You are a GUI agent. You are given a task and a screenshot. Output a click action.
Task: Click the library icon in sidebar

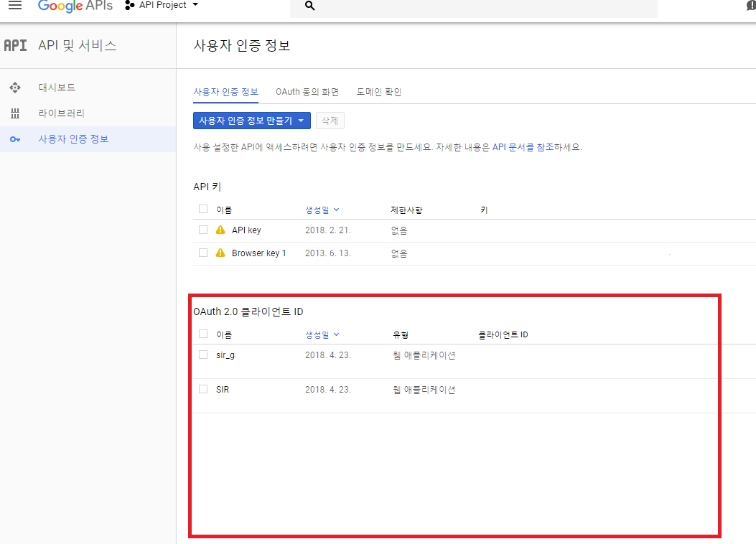(x=15, y=113)
